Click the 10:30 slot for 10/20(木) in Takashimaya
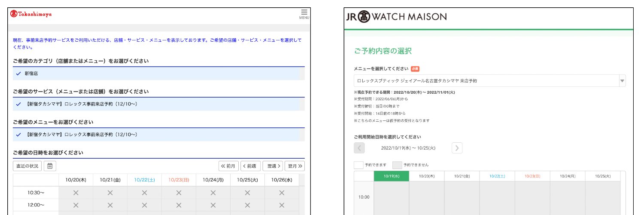 click(x=76, y=193)
